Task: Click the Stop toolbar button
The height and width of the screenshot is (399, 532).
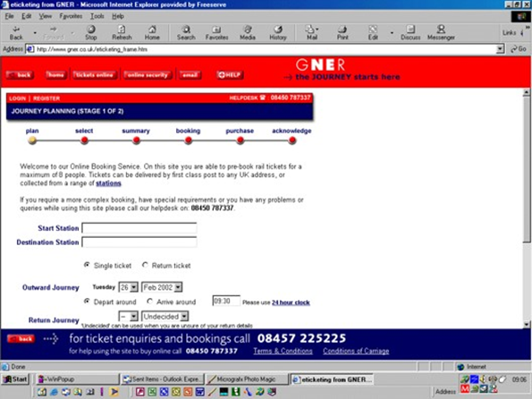Action: pyautogui.click(x=90, y=32)
